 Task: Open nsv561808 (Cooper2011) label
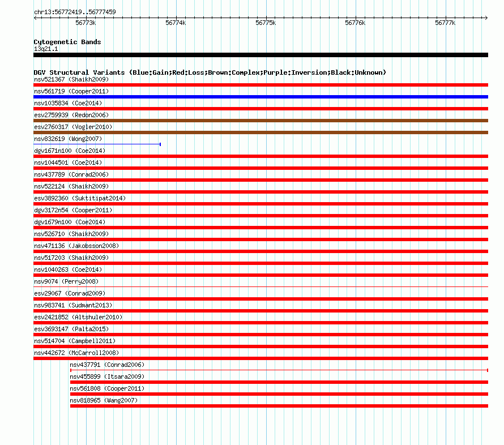click(107, 388)
